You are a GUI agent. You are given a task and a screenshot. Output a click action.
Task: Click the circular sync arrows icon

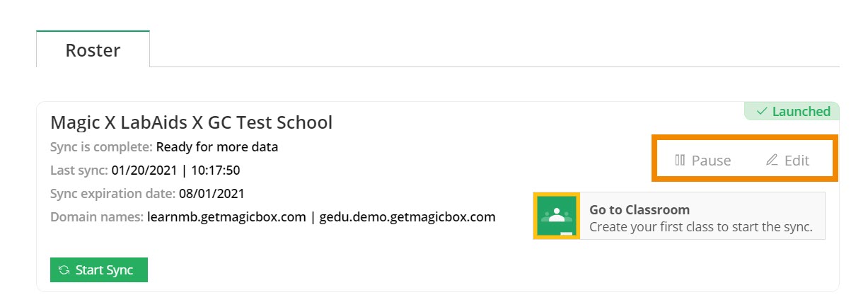[x=64, y=270]
